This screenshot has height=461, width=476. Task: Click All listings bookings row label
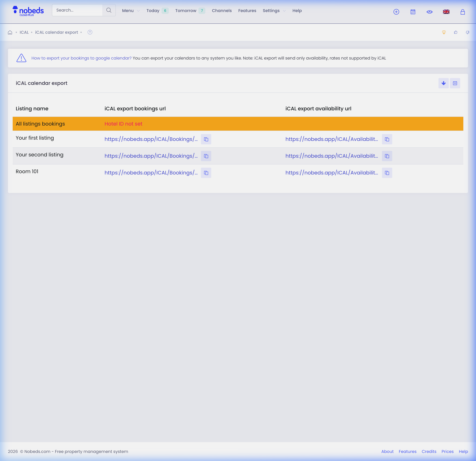[40, 124]
